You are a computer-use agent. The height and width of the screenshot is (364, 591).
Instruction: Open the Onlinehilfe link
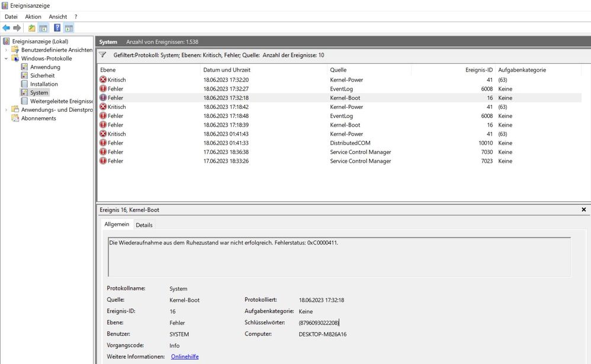(185, 356)
